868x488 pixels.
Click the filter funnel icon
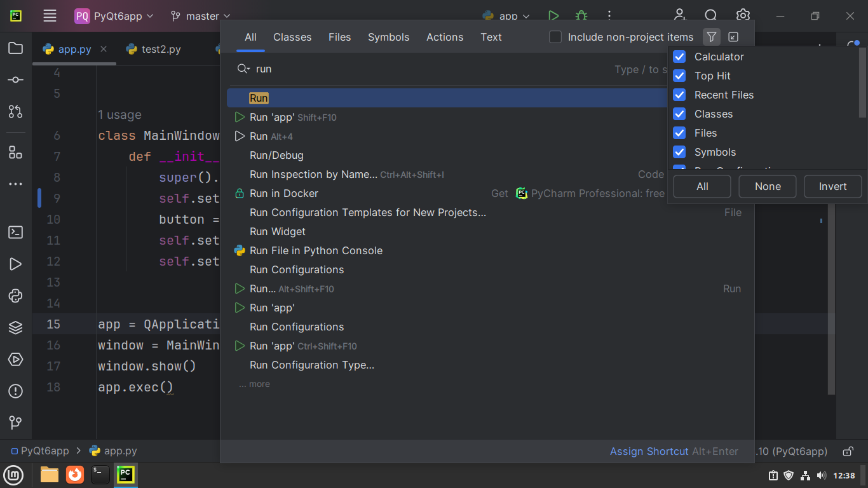[712, 37]
